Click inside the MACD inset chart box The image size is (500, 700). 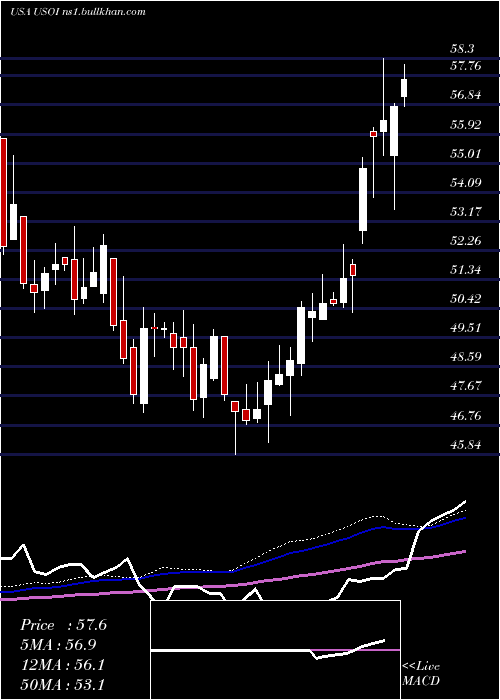point(275,650)
